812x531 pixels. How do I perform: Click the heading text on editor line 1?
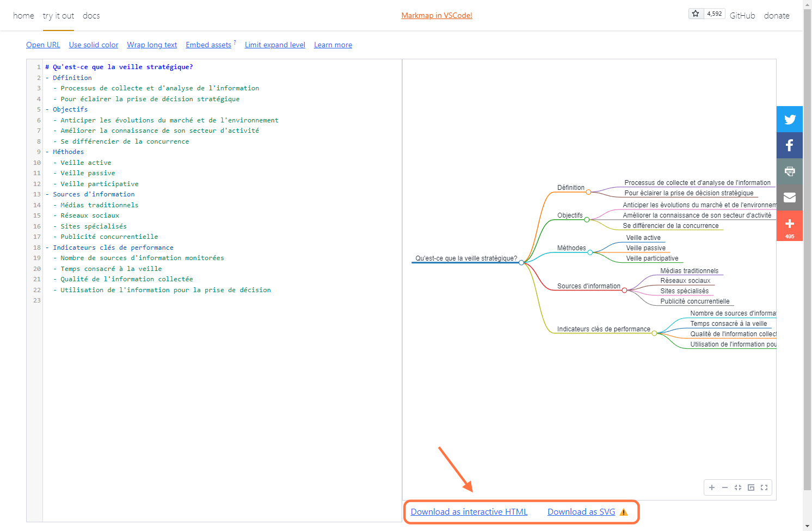click(119, 67)
